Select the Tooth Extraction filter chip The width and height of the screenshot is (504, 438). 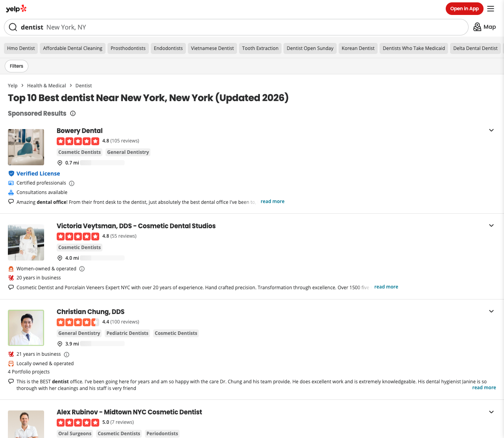[260, 48]
